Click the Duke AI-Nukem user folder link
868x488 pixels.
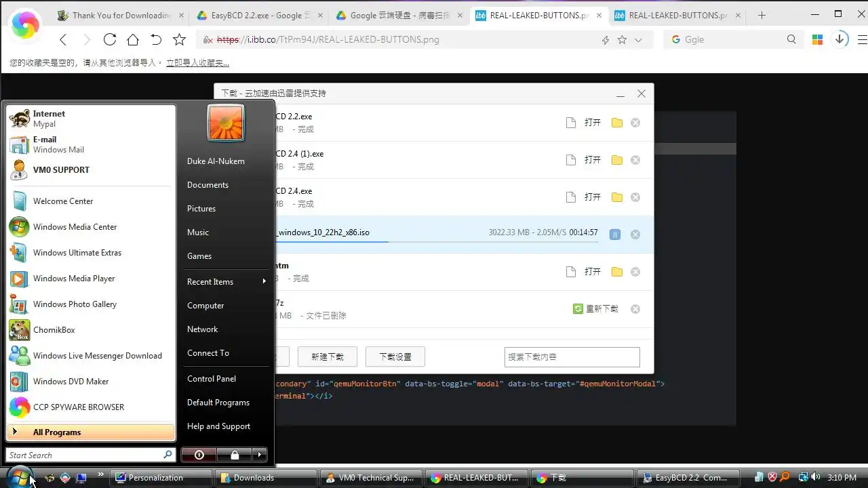click(216, 161)
